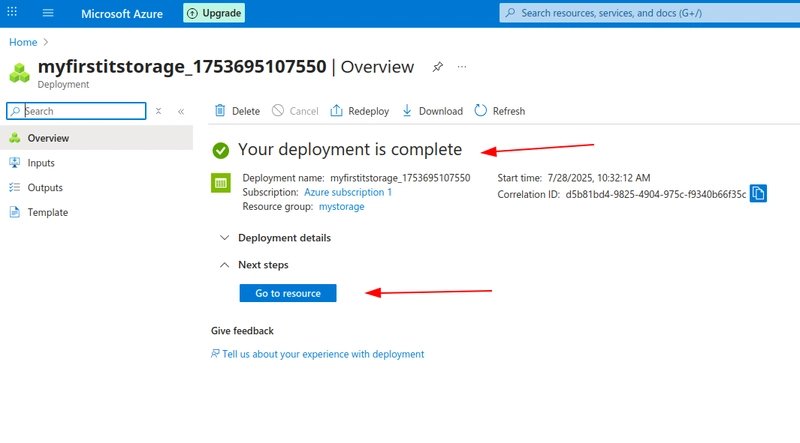The height and width of the screenshot is (443, 800).
Task: Open the hamburger portal menu
Action: (48, 13)
